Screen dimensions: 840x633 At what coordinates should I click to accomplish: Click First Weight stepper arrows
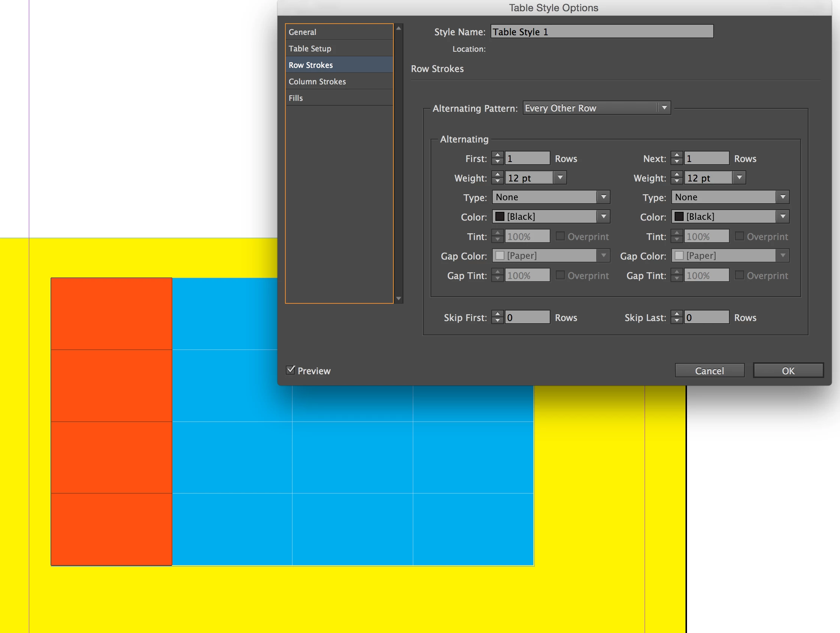[498, 178]
